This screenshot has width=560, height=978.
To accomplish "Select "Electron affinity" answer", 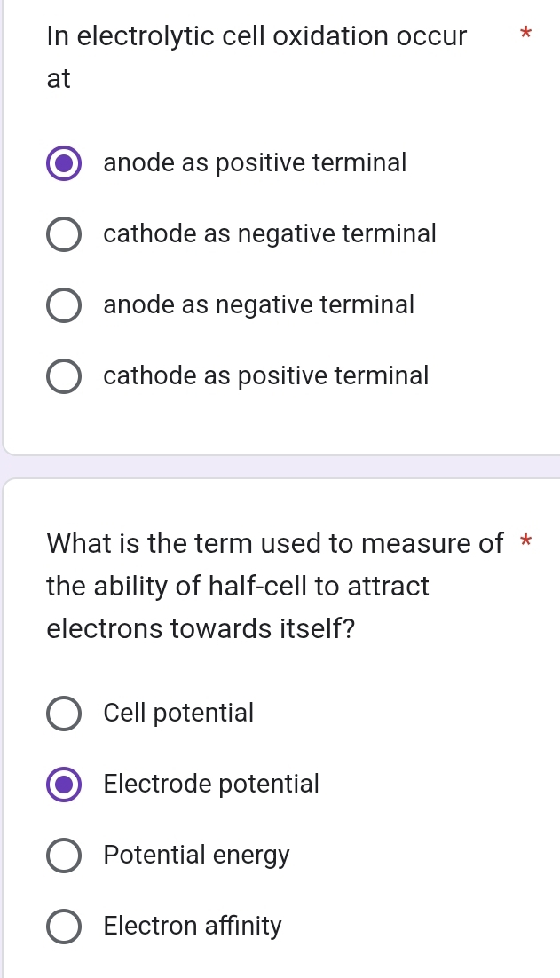I will 64,927.
